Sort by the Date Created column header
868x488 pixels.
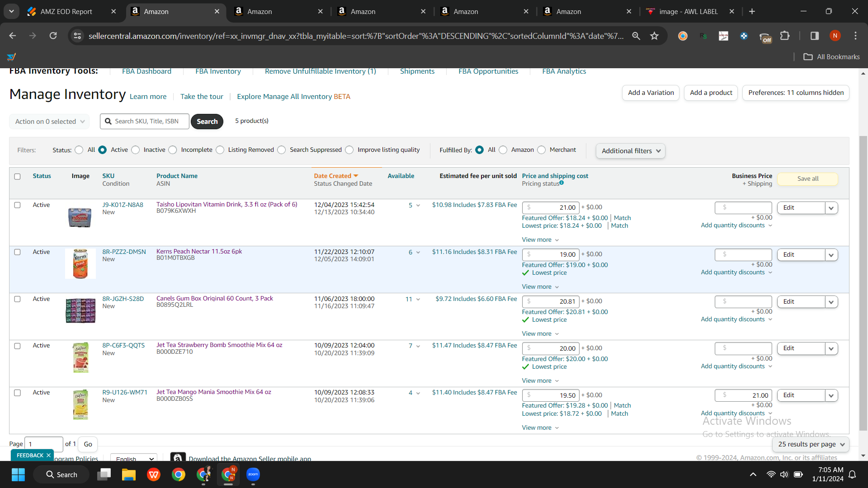click(336, 176)
